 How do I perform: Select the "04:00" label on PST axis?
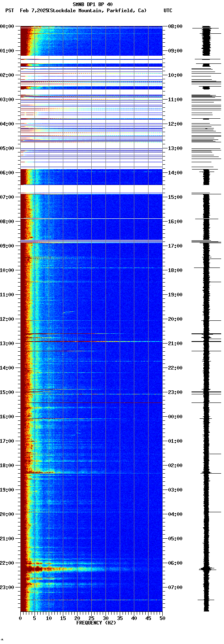point(7,124)
